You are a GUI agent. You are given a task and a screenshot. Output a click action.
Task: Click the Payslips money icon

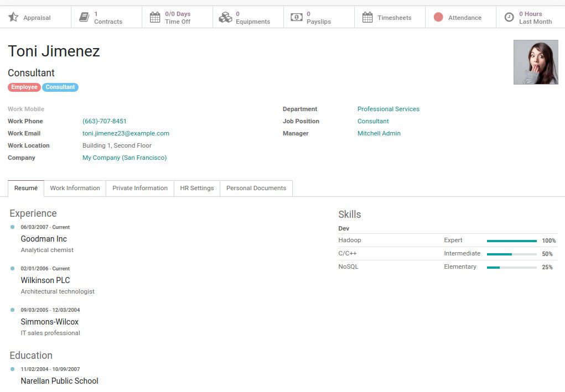tap(297, 17)
